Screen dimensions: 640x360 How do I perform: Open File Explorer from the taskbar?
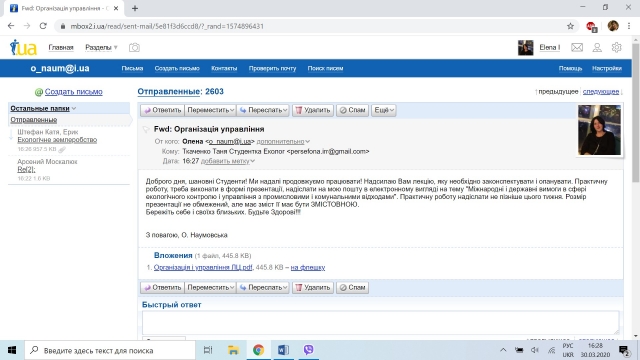click(x=233, y=350)
